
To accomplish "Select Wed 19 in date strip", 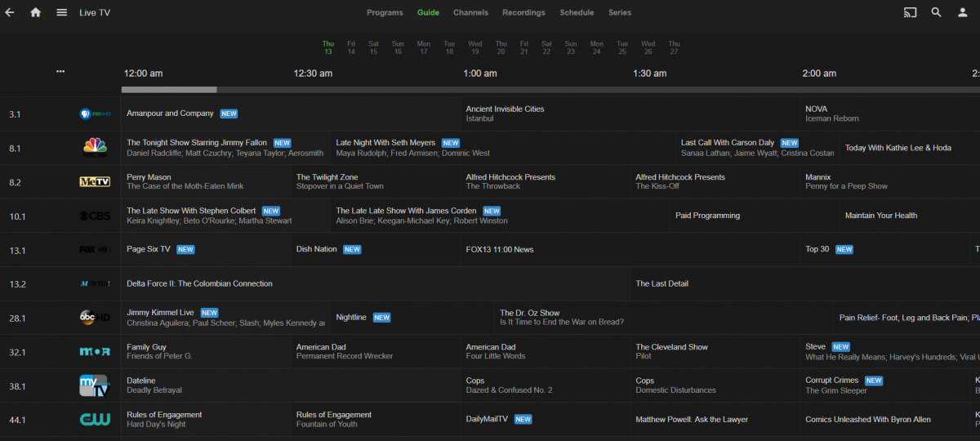I will 474,47.
